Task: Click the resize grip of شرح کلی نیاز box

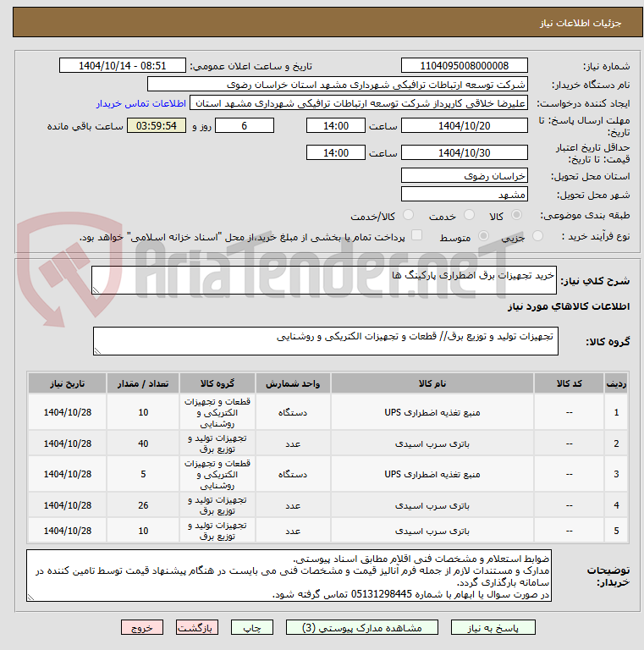Action: 96,290
